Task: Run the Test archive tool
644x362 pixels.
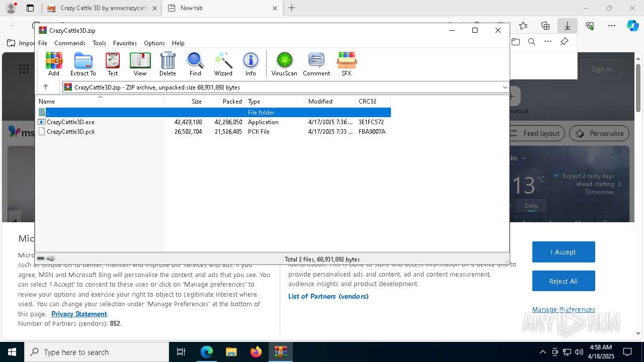Action: click(113, 64)
